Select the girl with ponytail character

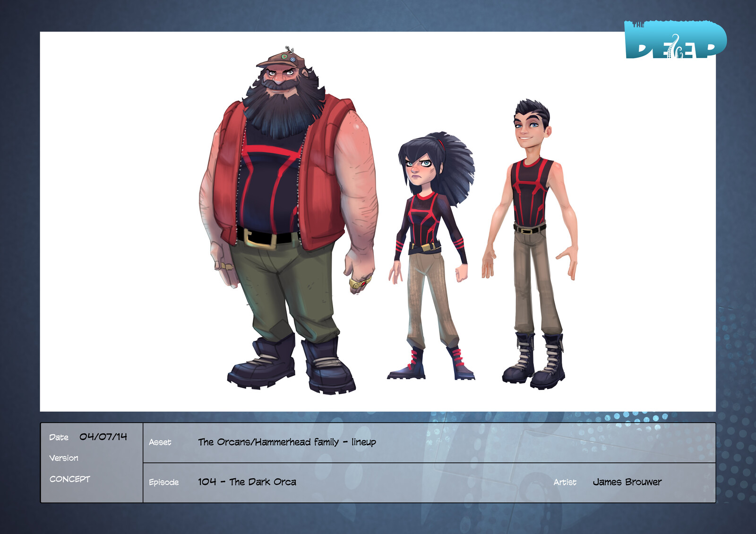click(431, 255)
